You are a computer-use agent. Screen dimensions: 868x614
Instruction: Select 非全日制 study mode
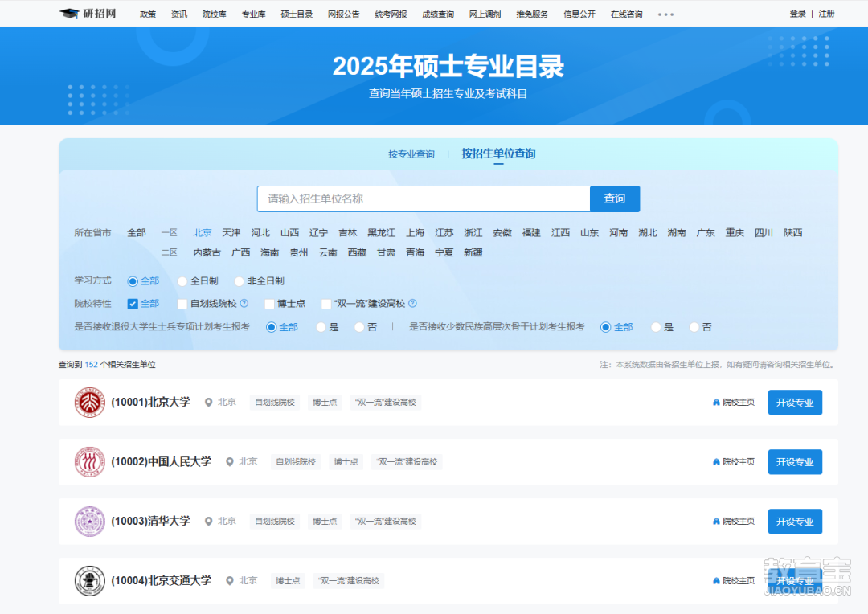[x=240, y=281]
